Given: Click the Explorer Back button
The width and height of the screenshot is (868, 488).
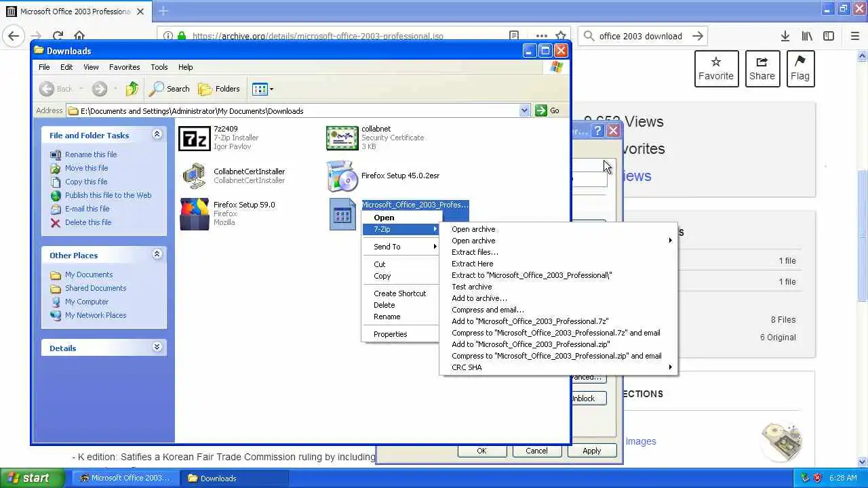Looking at the screenshot, I should 56,89.
